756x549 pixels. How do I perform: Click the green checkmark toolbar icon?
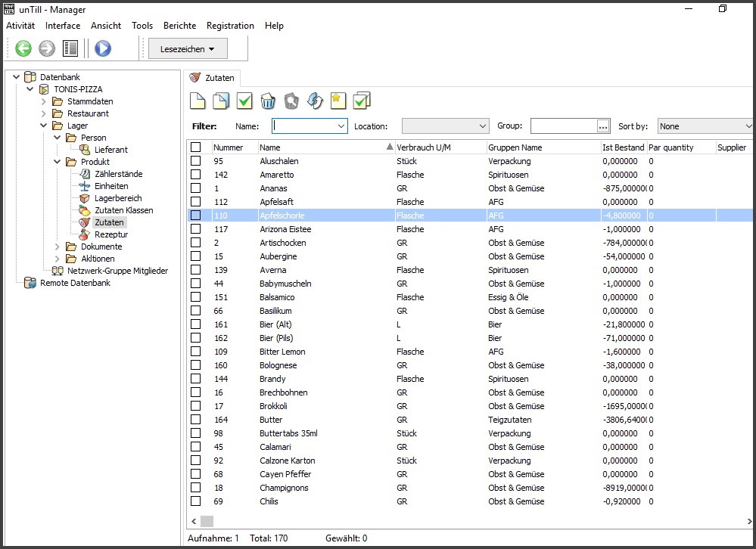pyautogui.click(x=244, y=101)
